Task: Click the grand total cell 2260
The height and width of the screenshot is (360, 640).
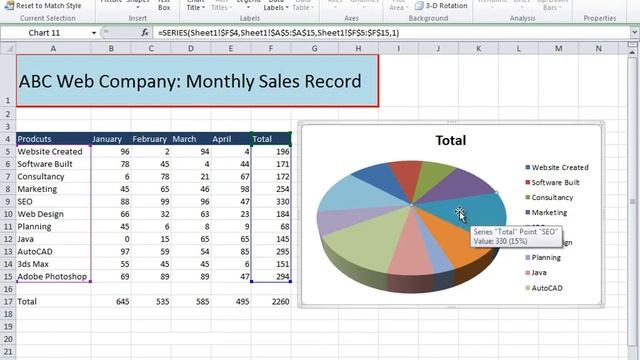Action: point(271,302)
